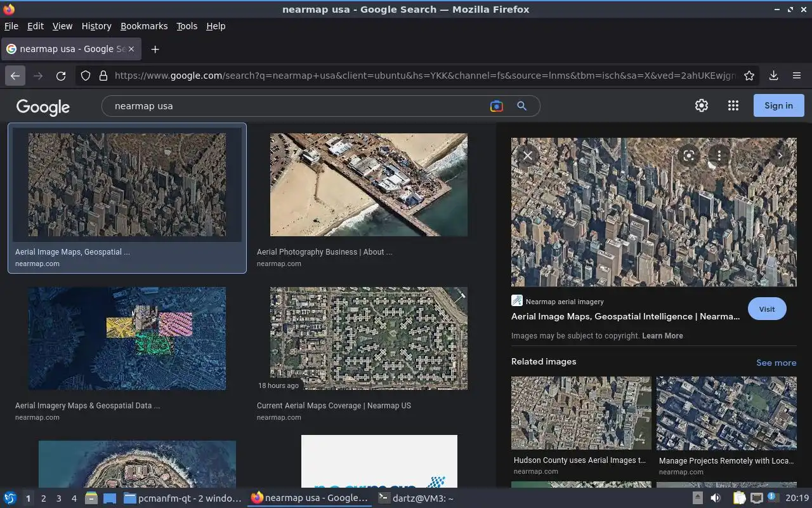Open the 'Aerial Image Maps, Geospatial Intelligence' title link
This screenshot has width=812, height=508.
point(625,316)
